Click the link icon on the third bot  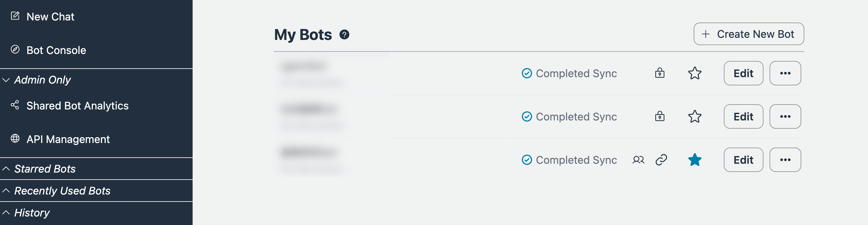661,160
